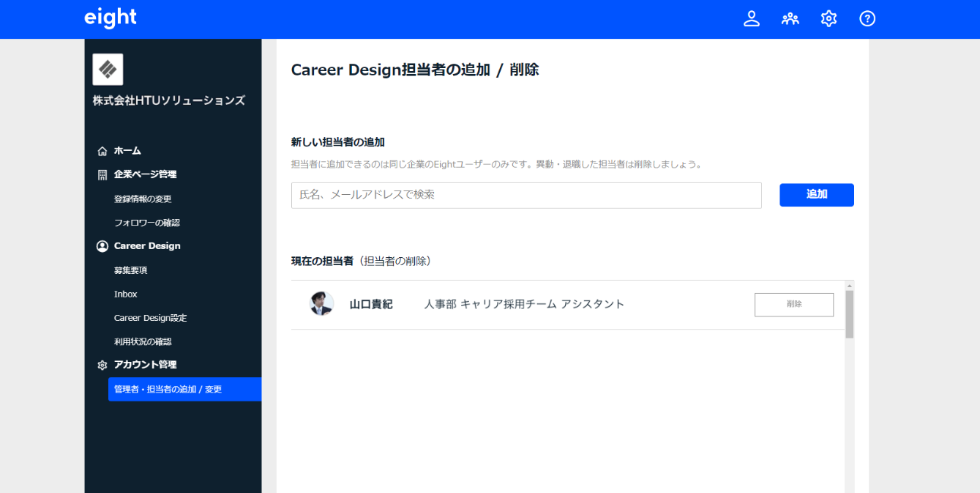
Task: Focus the 氏名、メールアドレスで検索 field
Action: coord(526,195)
